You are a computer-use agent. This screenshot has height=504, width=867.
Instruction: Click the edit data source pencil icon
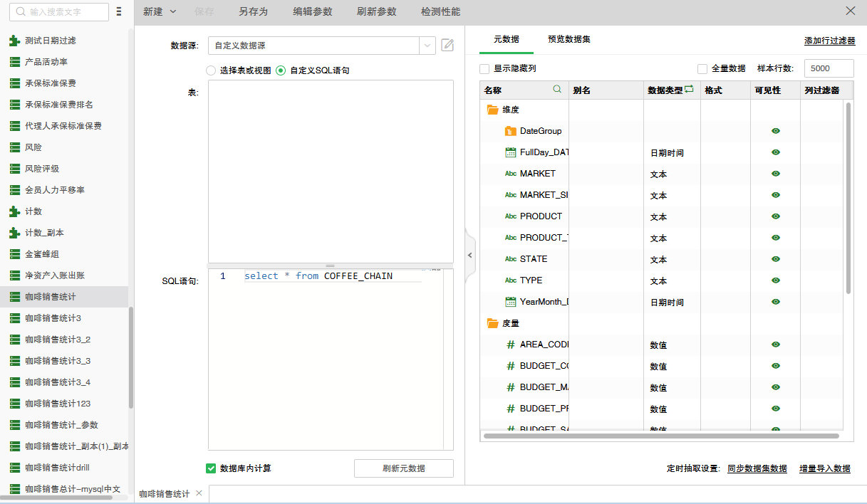[x=447, y=46]
